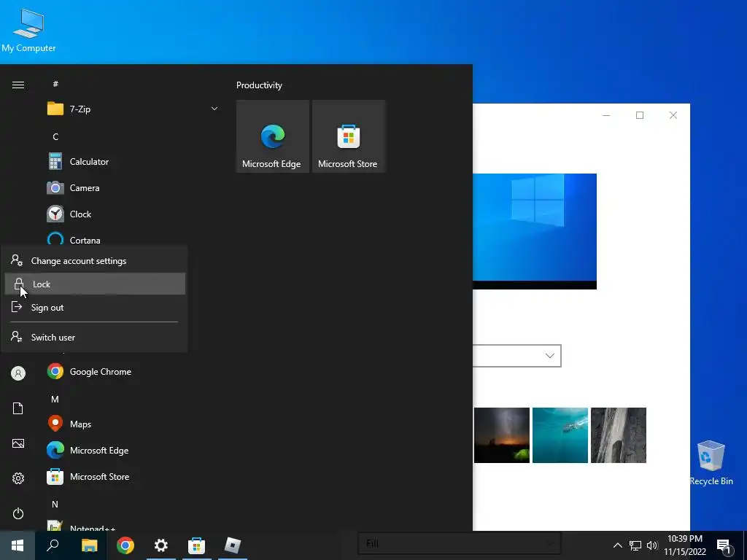Close the Settings window
The image size is (747, 560).
pyautogui.click(x=673, y=115)
